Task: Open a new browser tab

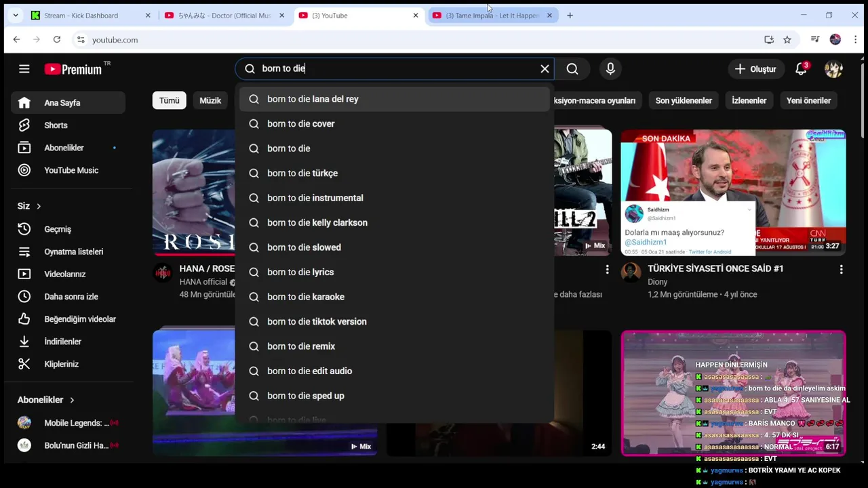Action: point(570,16)
